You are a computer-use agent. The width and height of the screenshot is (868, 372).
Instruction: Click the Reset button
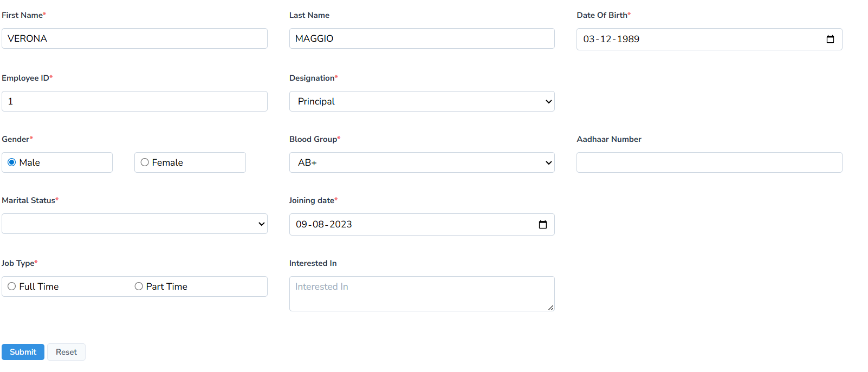pyautogui.click(x=66, y=352)
